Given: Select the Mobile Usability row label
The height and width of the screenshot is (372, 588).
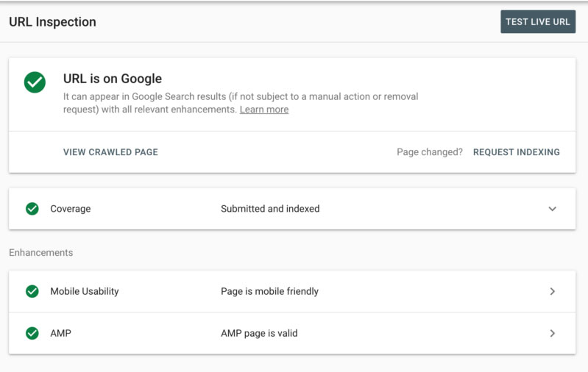Looking at the screenshot, I should pos(84,291).
